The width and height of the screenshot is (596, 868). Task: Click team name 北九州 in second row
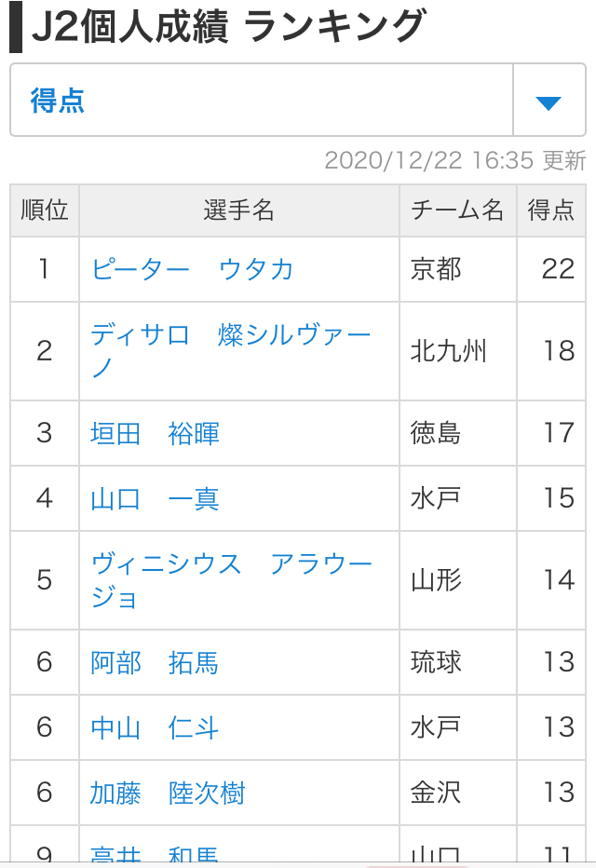tap(449, 351)
